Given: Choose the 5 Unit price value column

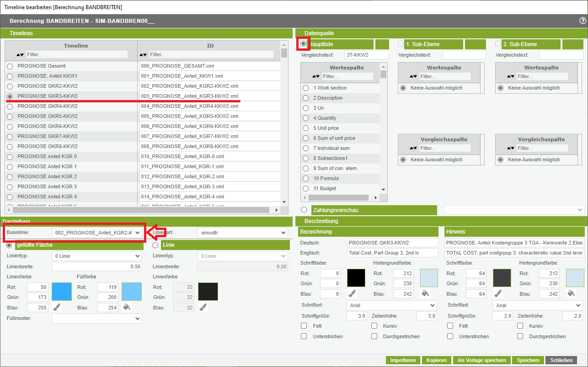Looking at the screenshot, I should click(305, 128).
